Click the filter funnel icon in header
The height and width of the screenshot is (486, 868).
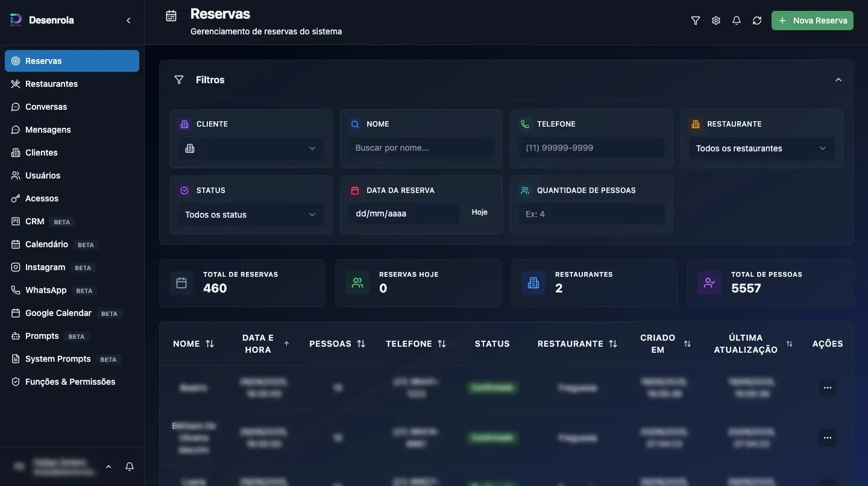pos(696,21)
